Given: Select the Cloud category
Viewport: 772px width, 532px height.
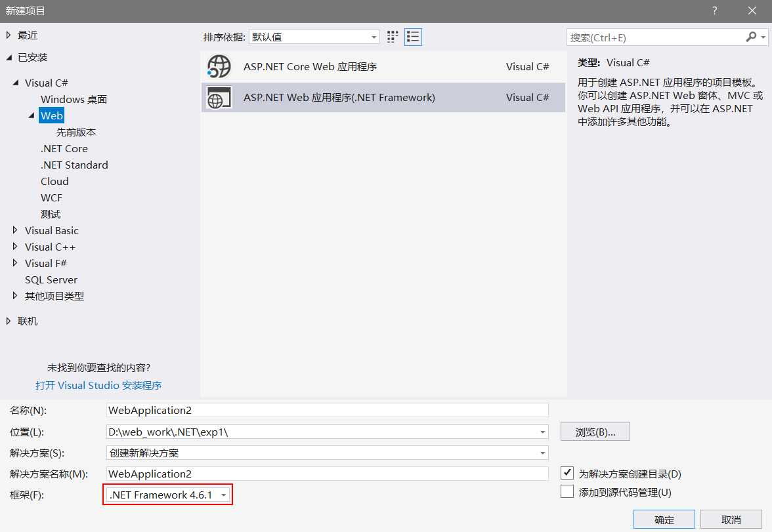Looking at the screenshot, I should click(x=54, y=181).
